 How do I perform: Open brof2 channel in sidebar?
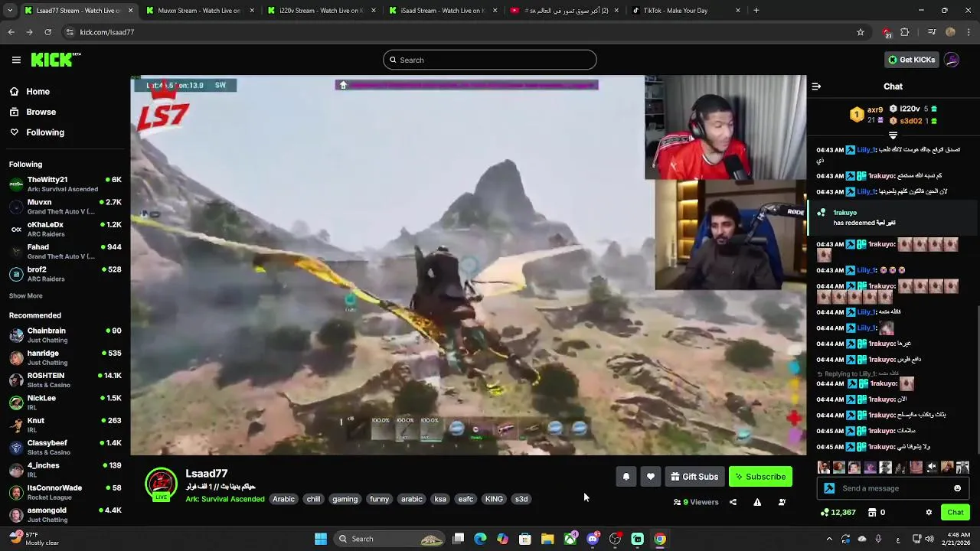(x=65, y=274)
